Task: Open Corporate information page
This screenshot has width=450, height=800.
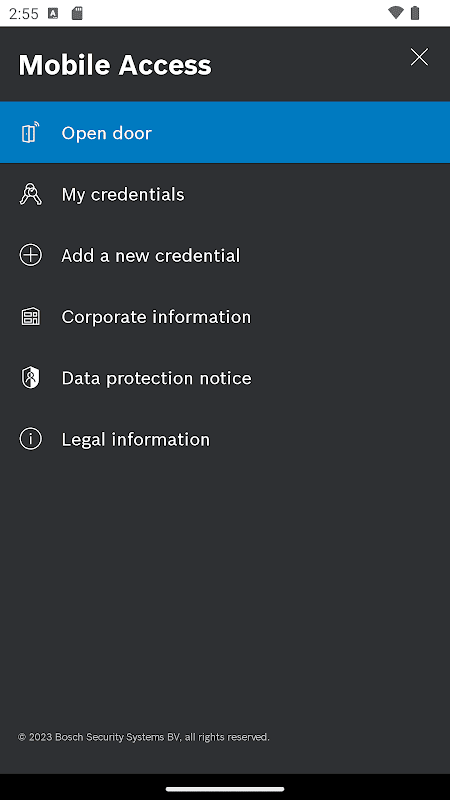Action: [225, 316]
